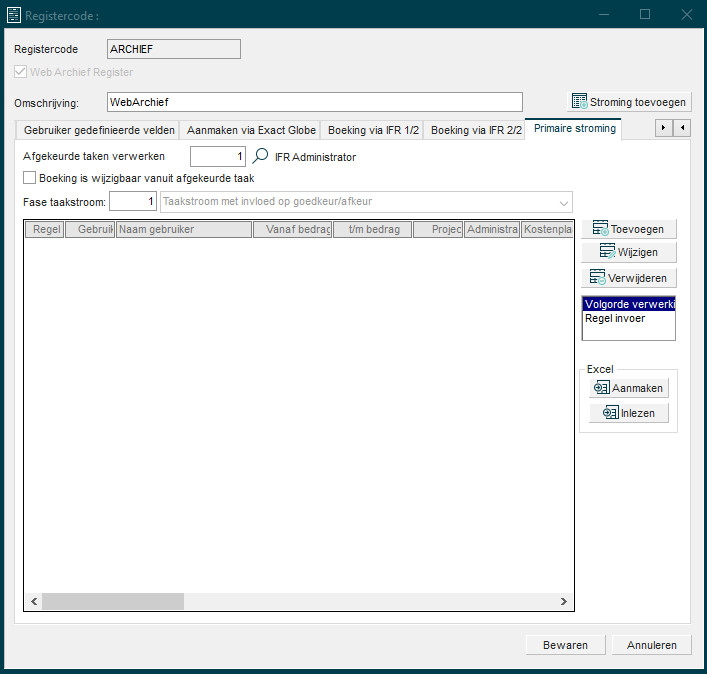The image size is (707, 674).
Task: Click the Bewaren button to save
Action: [565, 645]
